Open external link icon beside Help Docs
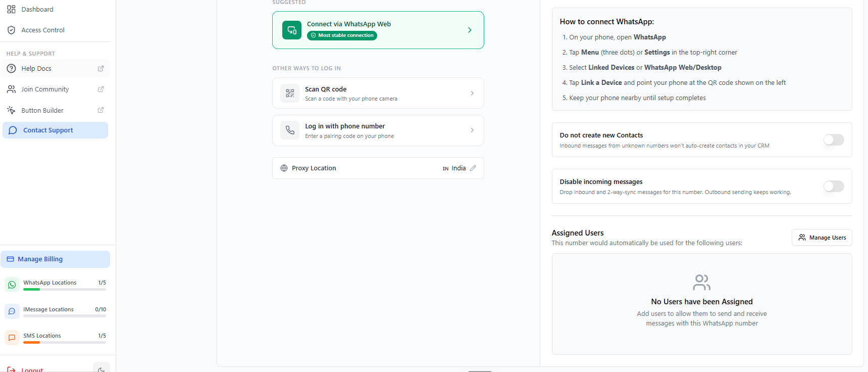This screenshot has height=372, width=868. click(x=100, y=68)
